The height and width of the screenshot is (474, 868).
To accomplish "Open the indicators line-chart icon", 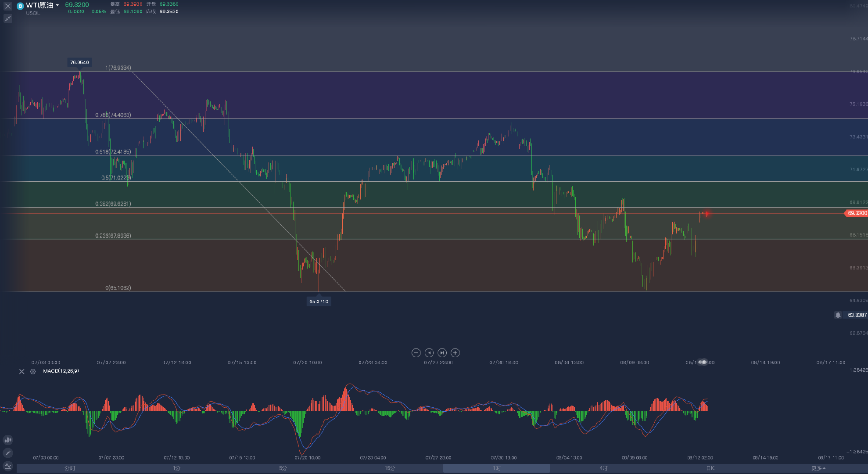I will pos(8,466).
